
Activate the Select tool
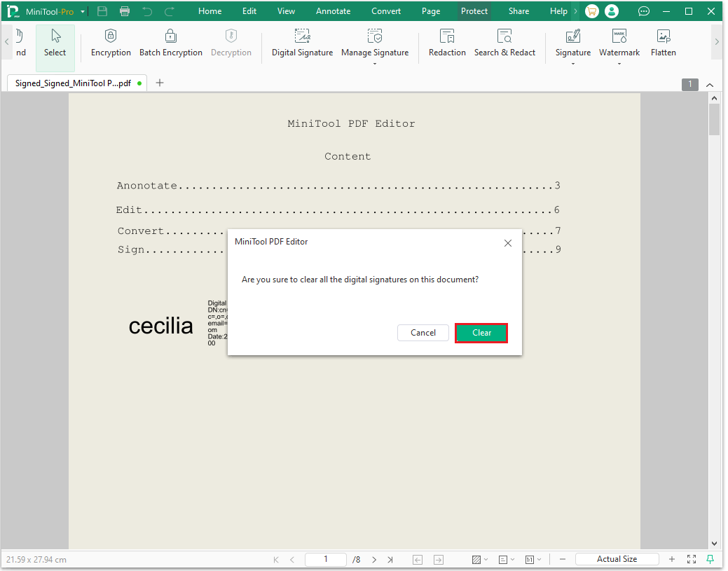click(x=55, y=43)
